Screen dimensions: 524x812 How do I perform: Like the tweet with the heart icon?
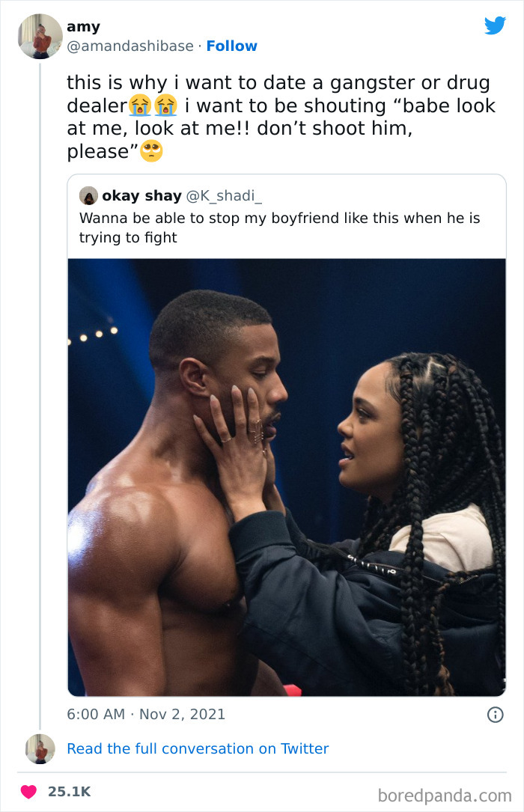(28, 791)
